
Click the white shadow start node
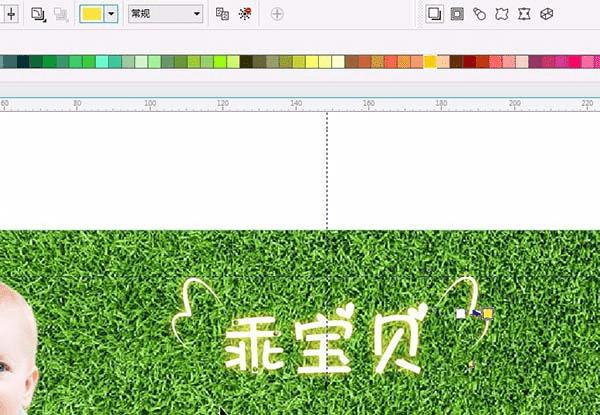point(461,314)
